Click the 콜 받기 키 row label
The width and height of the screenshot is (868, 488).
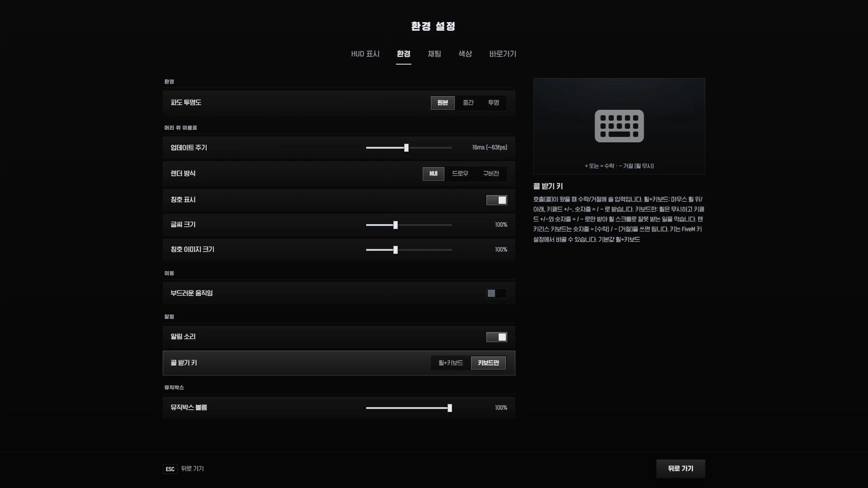[184, 363]
